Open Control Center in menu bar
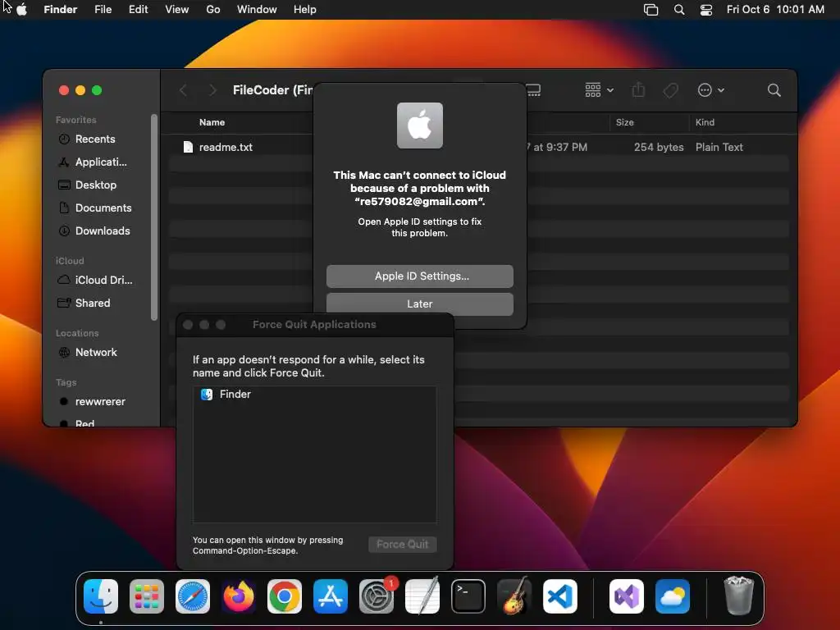840x630 pixels. 706,10
